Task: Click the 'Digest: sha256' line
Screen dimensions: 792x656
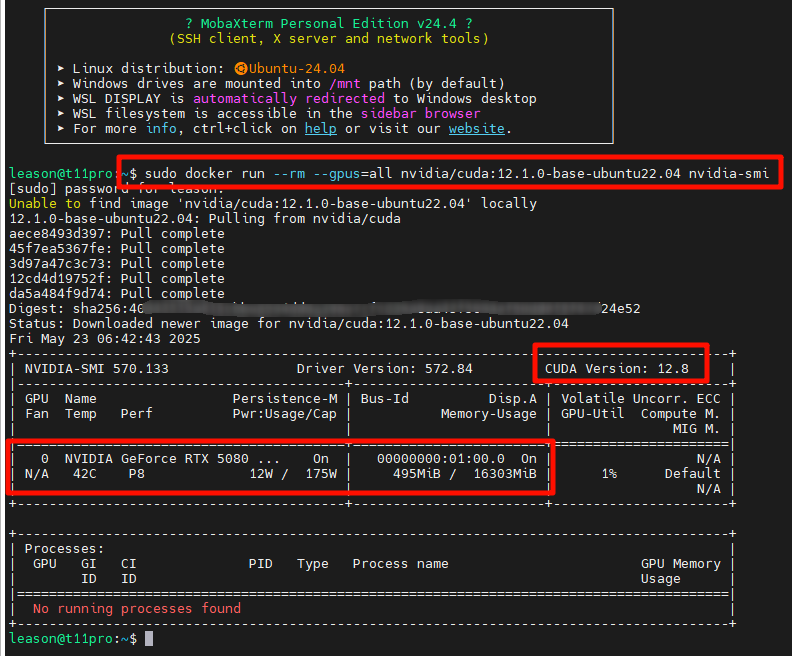Action: tap(325, 309)
